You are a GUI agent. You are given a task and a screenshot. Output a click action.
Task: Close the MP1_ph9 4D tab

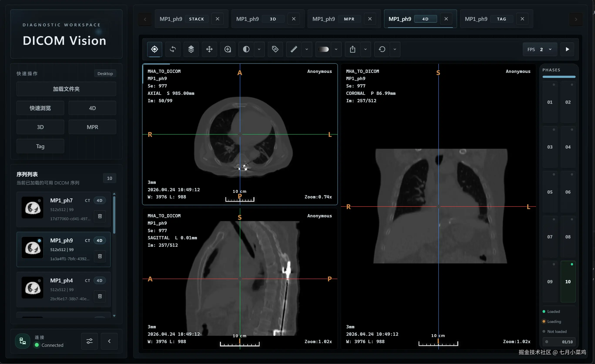coord(446,19)
